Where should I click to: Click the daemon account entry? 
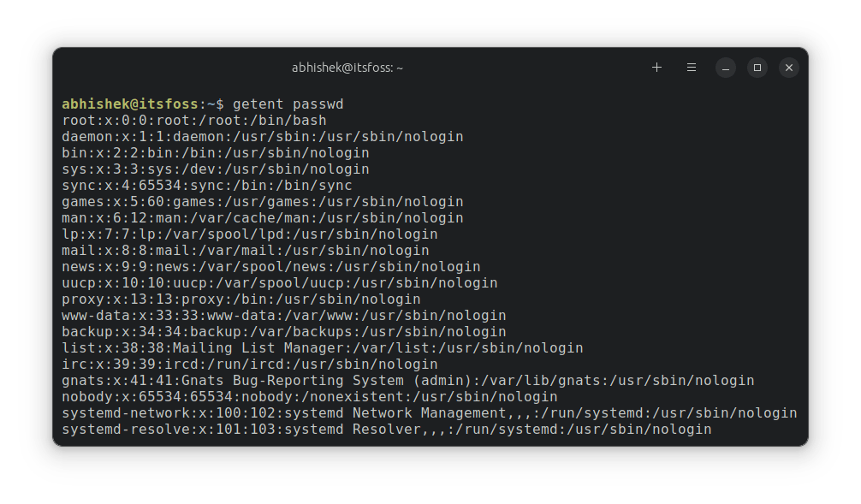pos(263,136)
